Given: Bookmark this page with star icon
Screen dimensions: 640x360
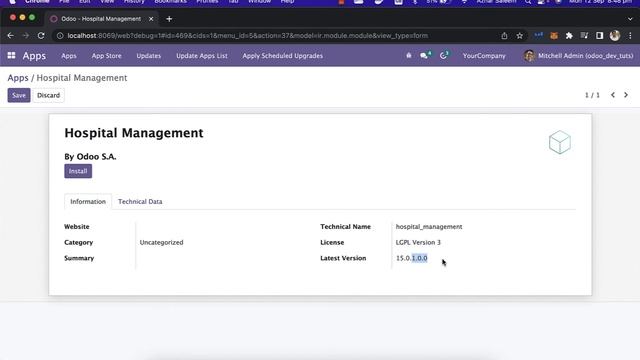Looking at the screenshot, I should pos(519,36).
